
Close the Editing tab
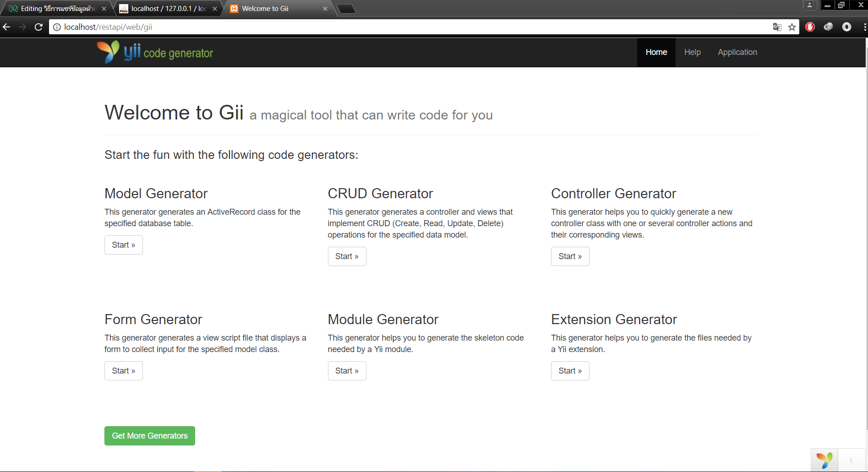coord(104,9)
